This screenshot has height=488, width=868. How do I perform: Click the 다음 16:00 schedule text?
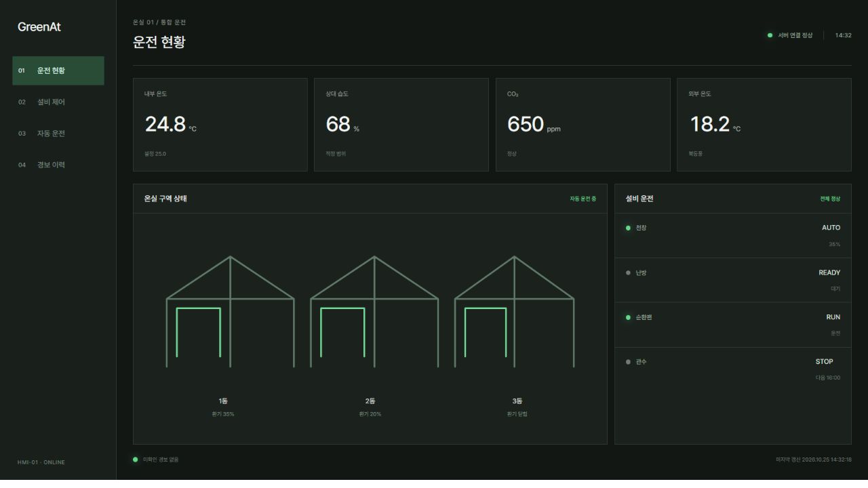(828, 378)
